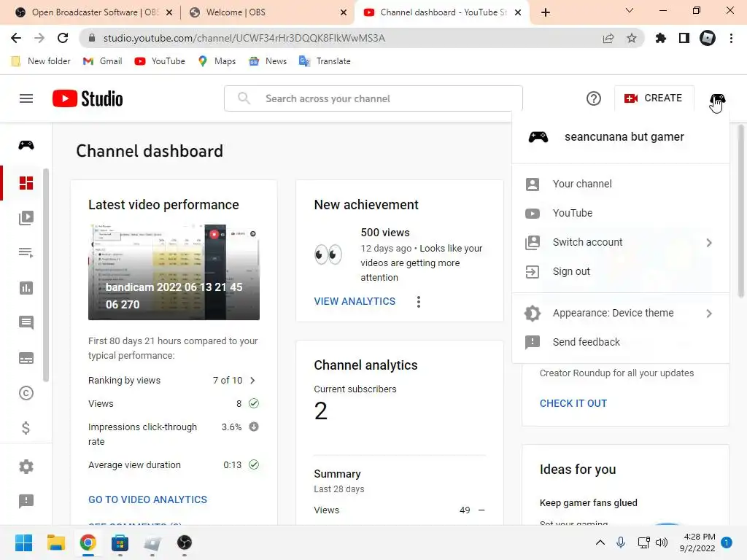Screen dimensions: 747x560
Task: Open the Comments icon in the sidebar
Action: [26, 323]
